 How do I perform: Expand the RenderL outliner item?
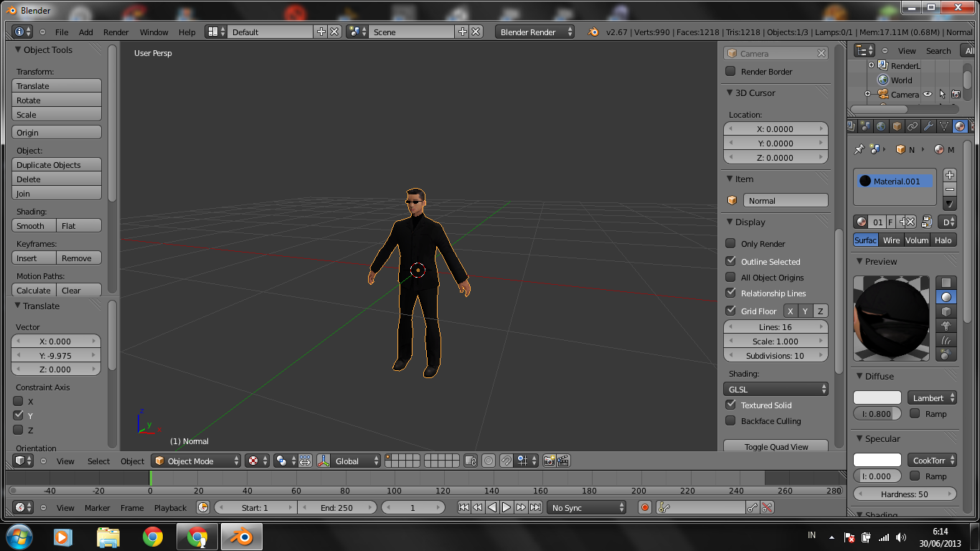tap(872, 65)
